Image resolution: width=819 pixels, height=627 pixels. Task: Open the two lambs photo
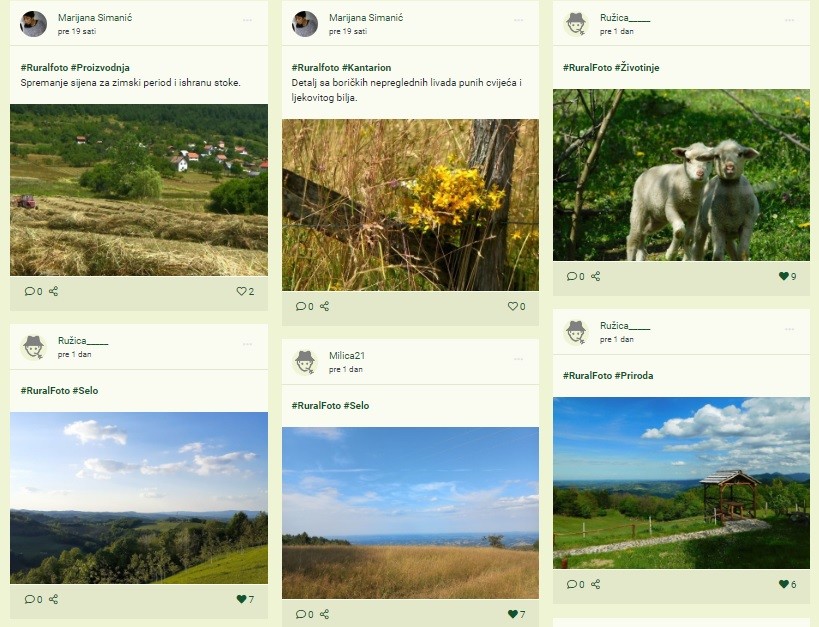681,175
